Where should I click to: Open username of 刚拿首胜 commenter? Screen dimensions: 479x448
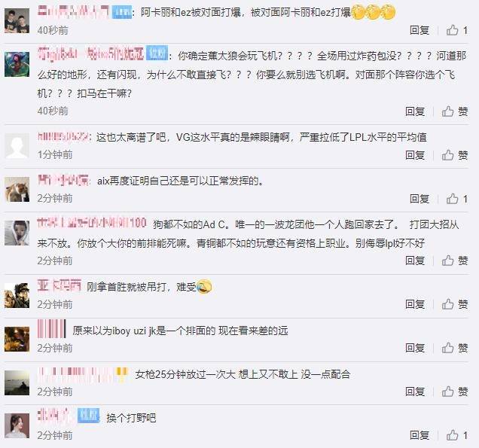59,286
